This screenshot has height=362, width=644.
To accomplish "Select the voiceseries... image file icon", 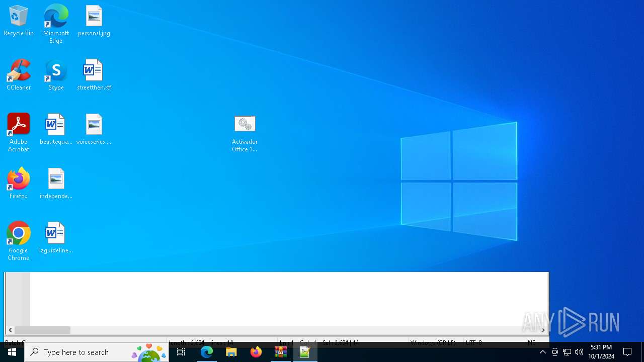I will pyautogui.click(x=94, y=130).
